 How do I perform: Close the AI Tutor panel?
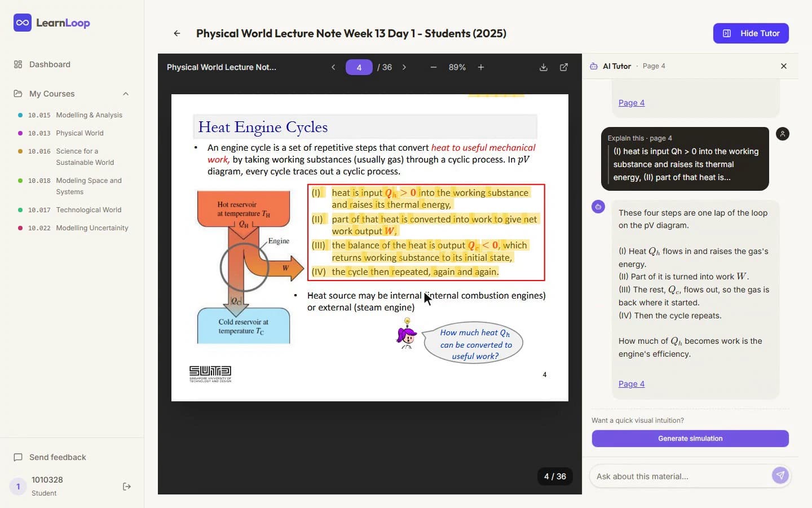pos(784,66)
